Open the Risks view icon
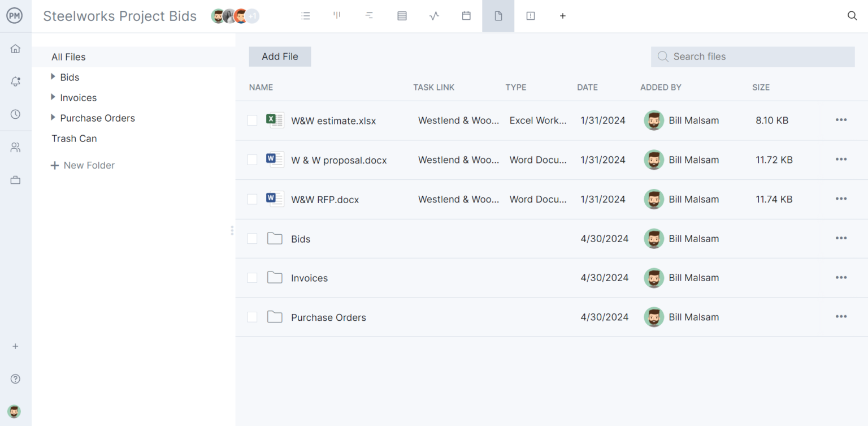 pyautogui.click(x=531, y=16)
